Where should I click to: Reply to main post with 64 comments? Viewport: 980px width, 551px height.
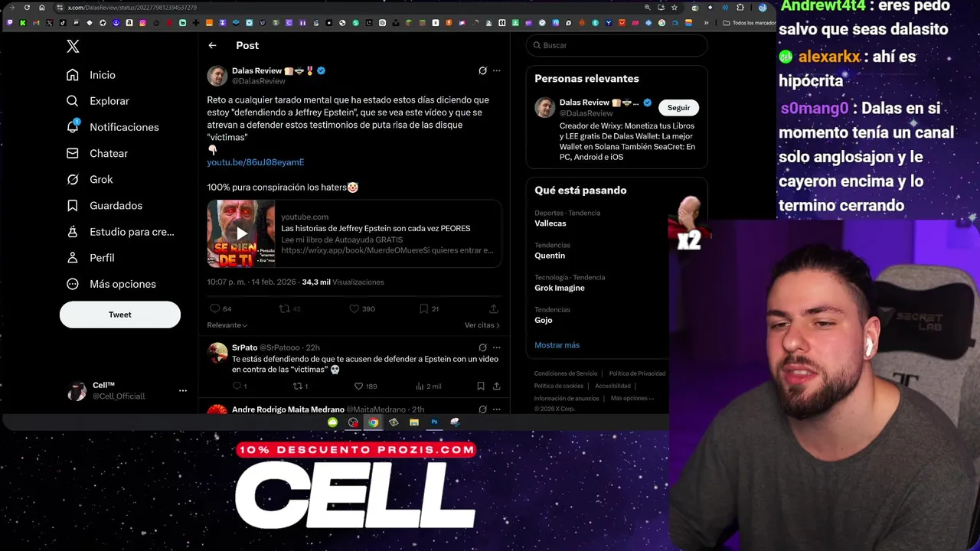click(x=220, y=308)
